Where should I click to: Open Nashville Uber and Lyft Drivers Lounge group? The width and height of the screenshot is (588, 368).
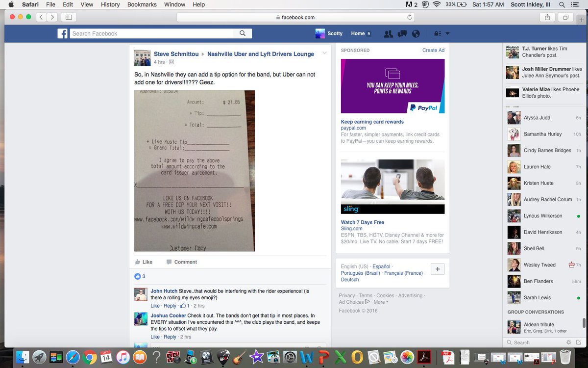click(x=261, y=54)
